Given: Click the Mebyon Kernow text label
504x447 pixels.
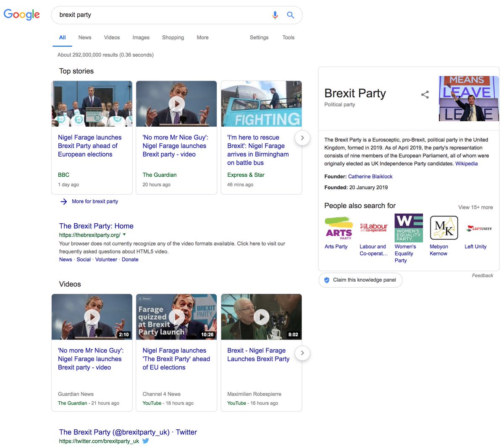Looking at the screenshot, I should 439,250.
